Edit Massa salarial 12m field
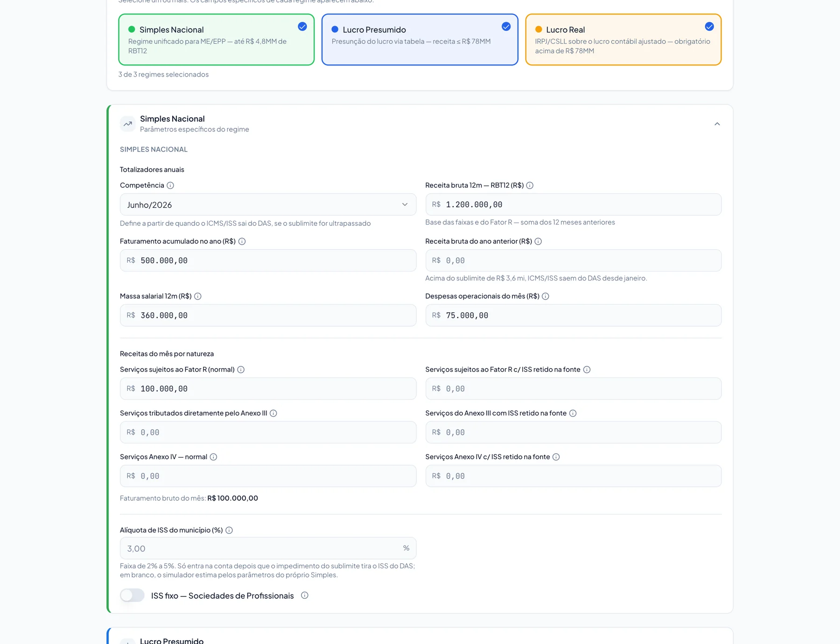840x644 pixels. point(268,315)
